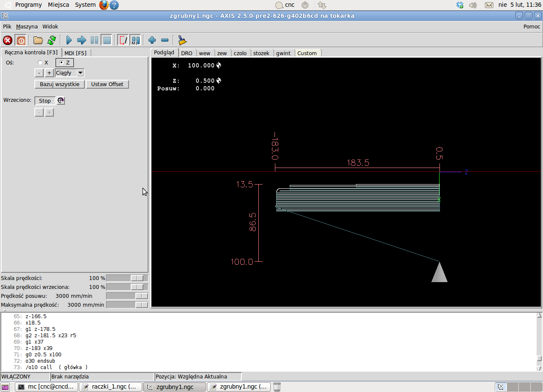This screenshot has width=543, height=392.
Task: Pause program execution
Action: tap(94, 40)
